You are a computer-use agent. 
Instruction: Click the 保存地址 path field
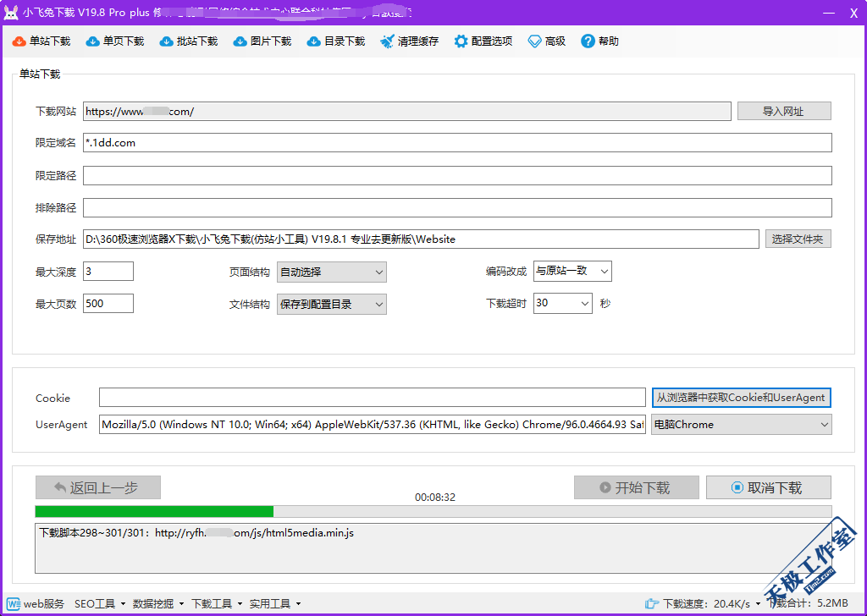click(421, 239)
